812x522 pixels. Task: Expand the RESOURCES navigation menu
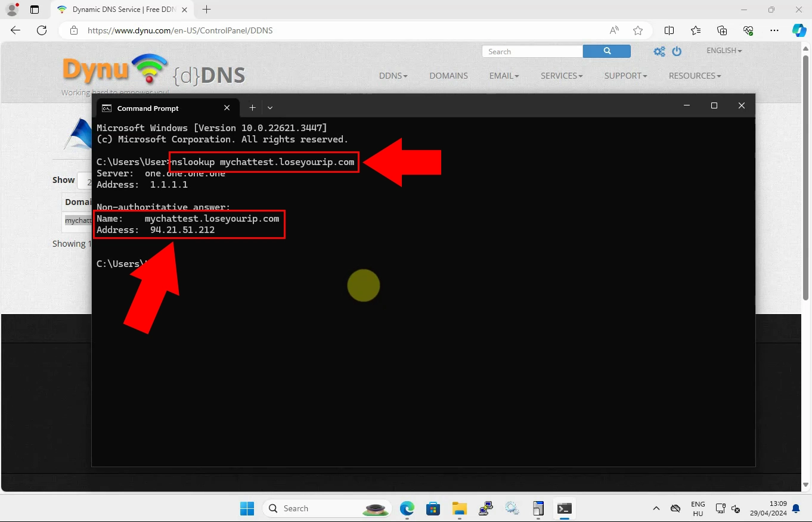(695, 76)
